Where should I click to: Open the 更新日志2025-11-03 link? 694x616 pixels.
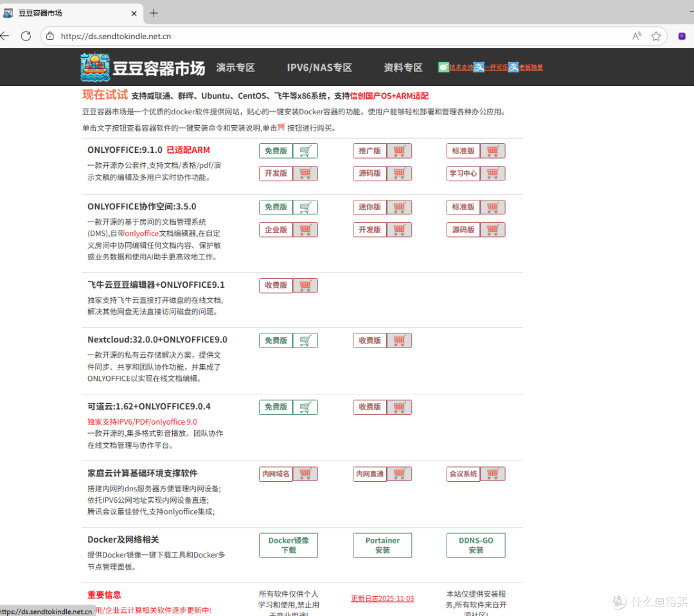tap(382, 599)
